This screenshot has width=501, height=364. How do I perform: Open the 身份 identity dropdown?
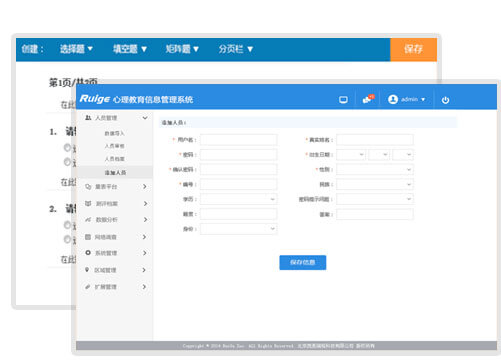point(239,229)
